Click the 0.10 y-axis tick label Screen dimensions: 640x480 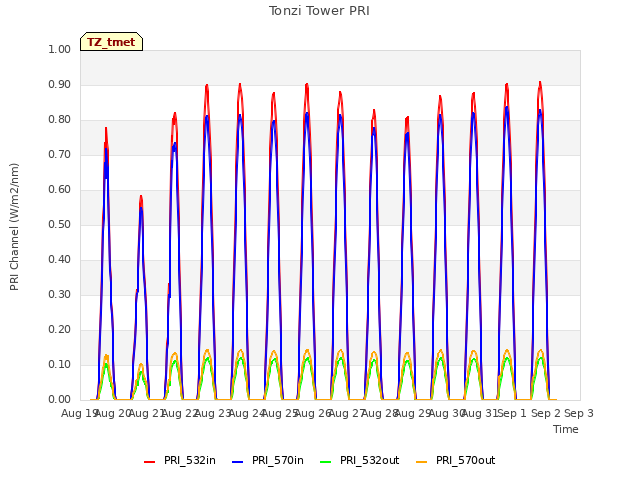(x=60, y=364)
